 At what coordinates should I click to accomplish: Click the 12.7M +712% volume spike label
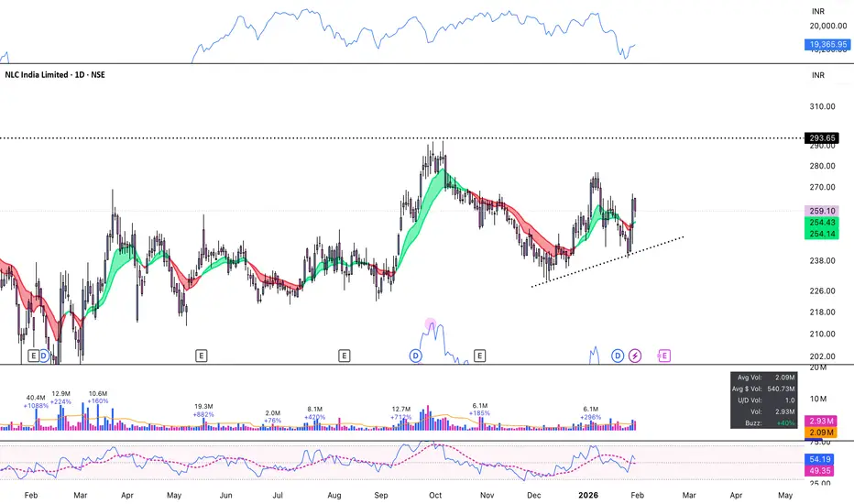tap(400, 413)
